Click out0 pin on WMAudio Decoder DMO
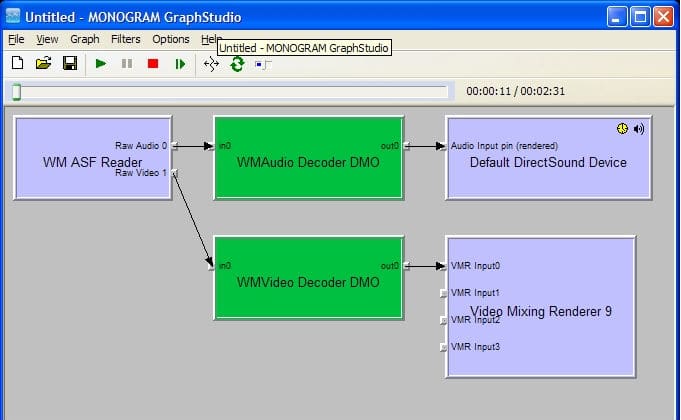Screen dimensions: 681x420 click(x=407, y=146)
